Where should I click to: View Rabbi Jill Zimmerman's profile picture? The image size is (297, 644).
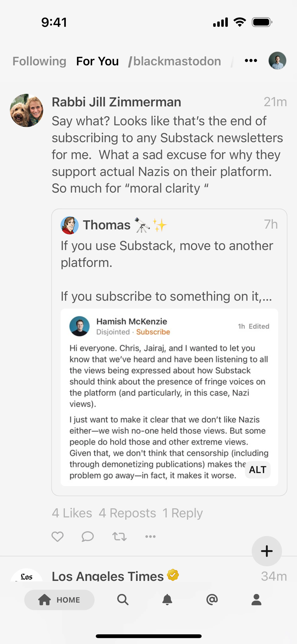pos(26,110)
